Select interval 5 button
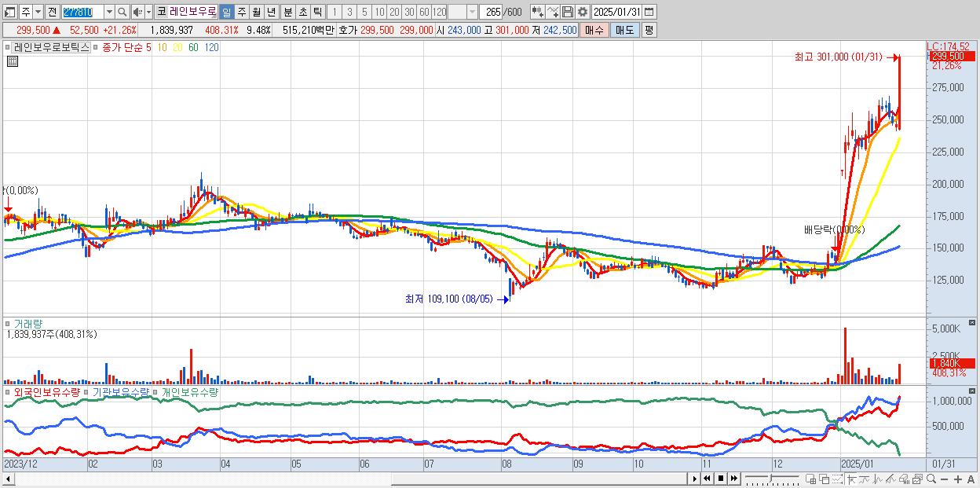This screenshot has width=980, height=488. click(364, 12)
